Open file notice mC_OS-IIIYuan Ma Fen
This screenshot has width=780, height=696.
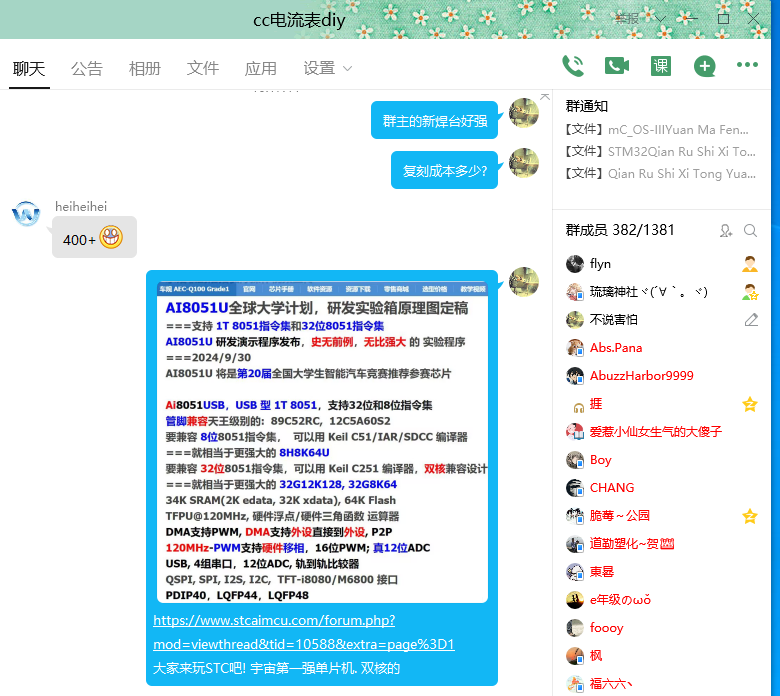pos(657,130)
